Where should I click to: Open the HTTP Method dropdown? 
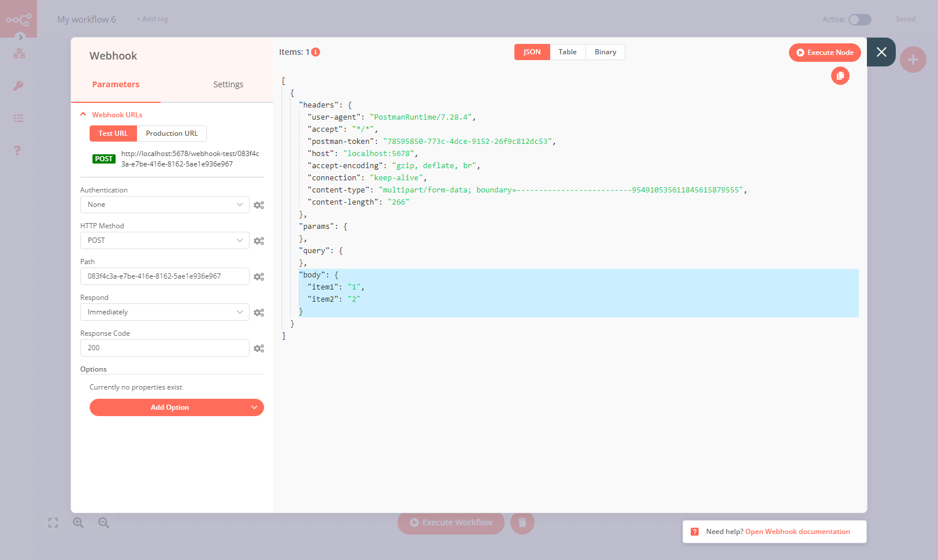(x=165, y=240)
